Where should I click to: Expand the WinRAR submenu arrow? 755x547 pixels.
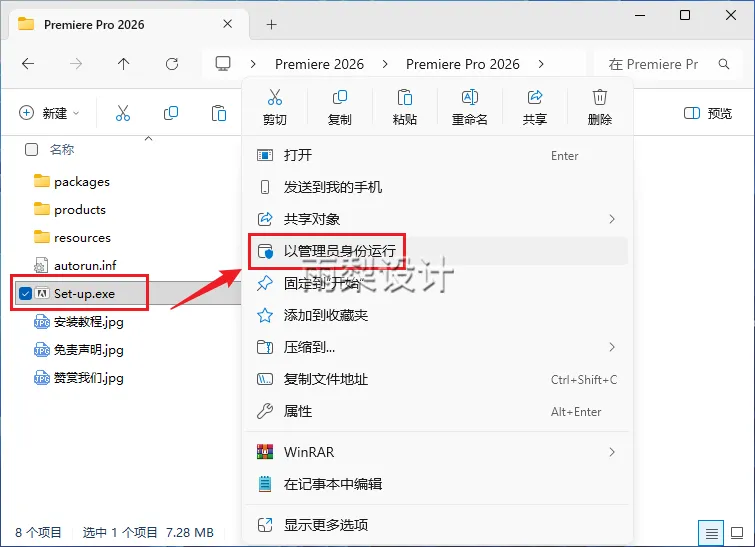coord(612,452)
